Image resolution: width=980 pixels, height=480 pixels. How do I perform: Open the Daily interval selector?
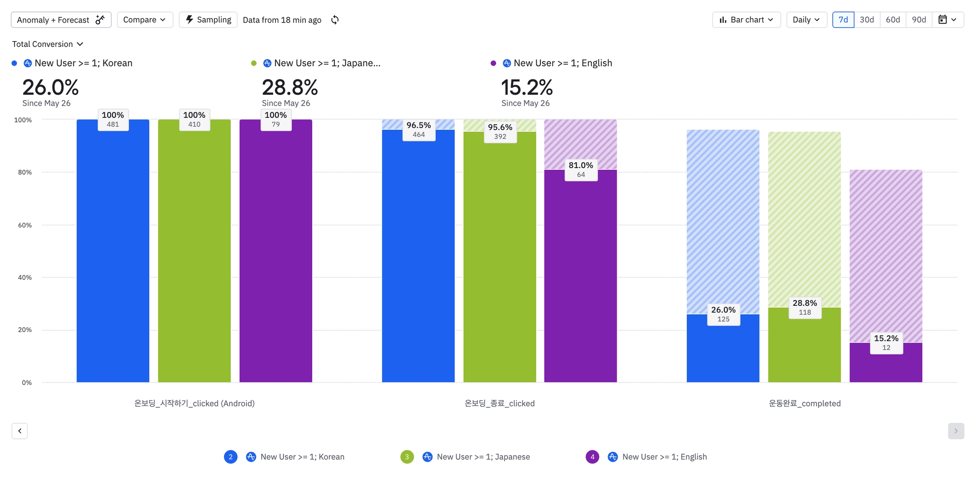click(807, 20)
